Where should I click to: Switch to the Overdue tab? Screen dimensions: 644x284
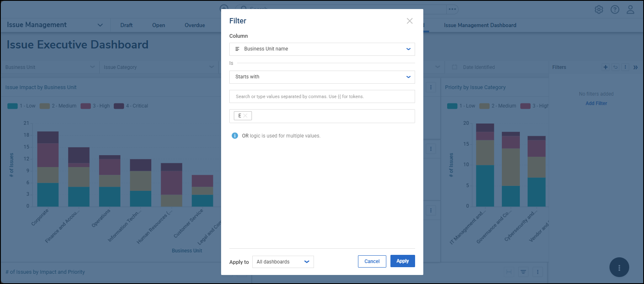(x=194, y=25)
